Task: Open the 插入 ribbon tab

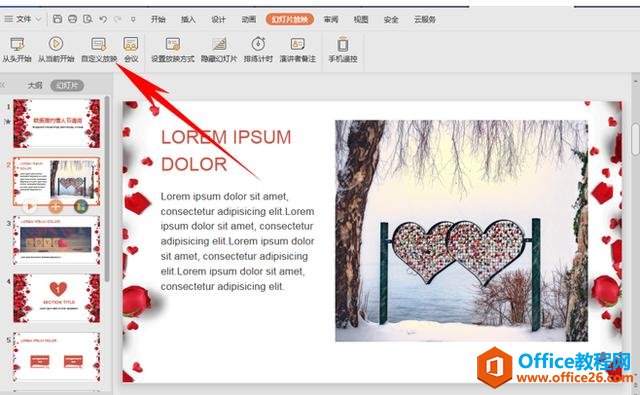Action: 188,19
